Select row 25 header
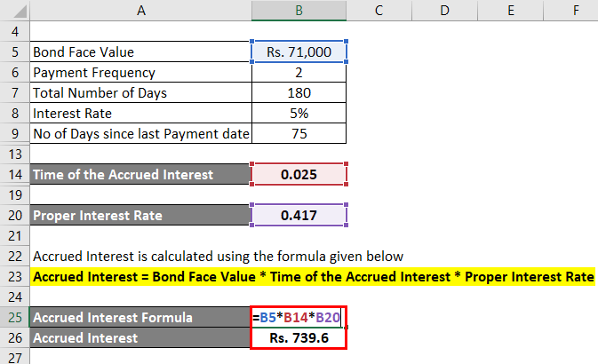This screenshot has height=364, width=598. coord(15,318)
